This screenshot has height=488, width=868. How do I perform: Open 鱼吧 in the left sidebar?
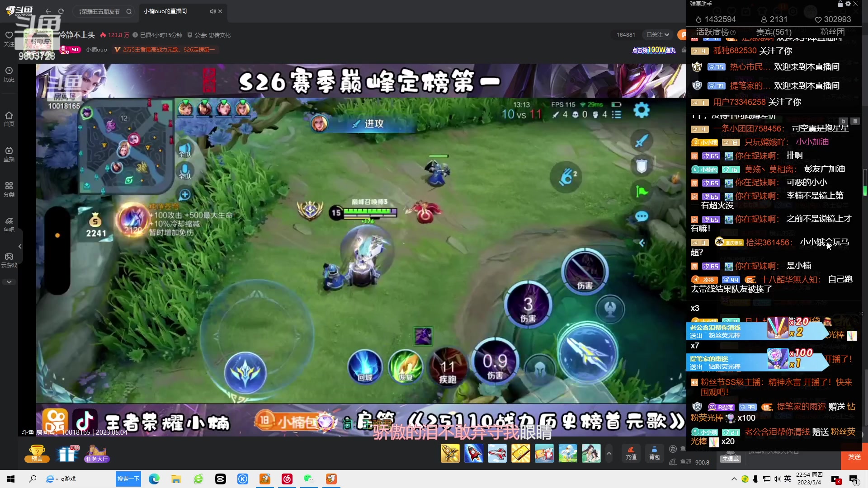pyautogui.click(x=9, y=225)
